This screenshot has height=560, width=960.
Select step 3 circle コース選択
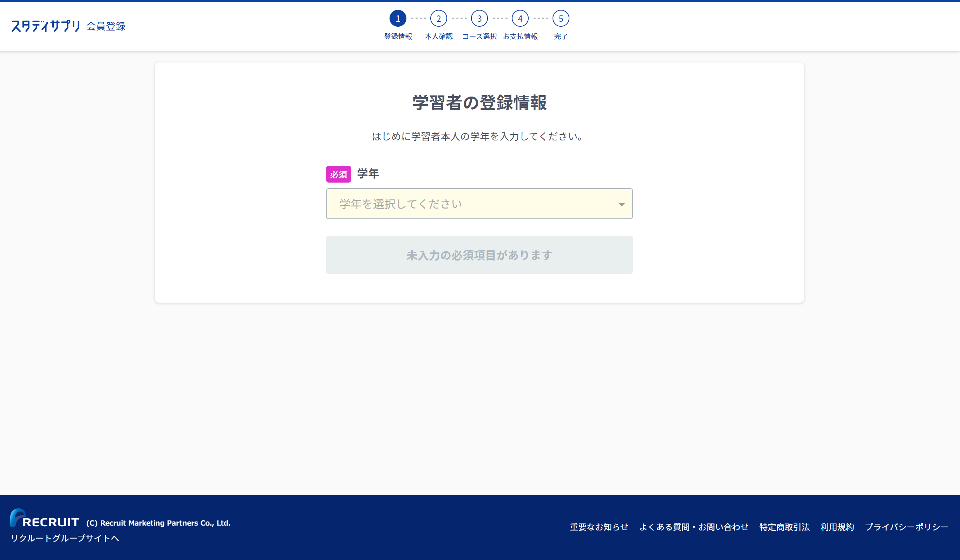coord(479,18)
